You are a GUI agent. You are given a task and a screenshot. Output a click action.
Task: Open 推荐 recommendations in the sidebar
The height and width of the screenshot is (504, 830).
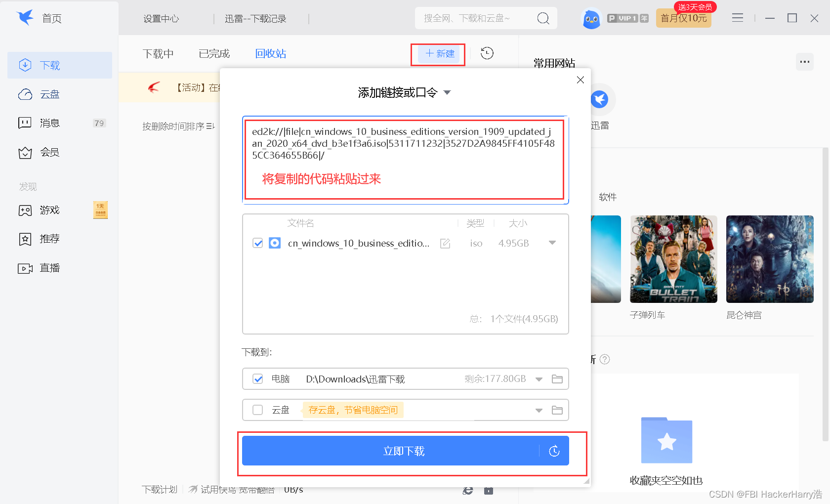pos(39,239)
